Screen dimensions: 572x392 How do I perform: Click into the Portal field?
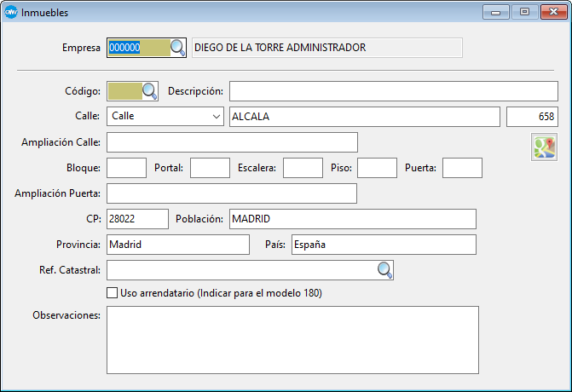[210, 168]
